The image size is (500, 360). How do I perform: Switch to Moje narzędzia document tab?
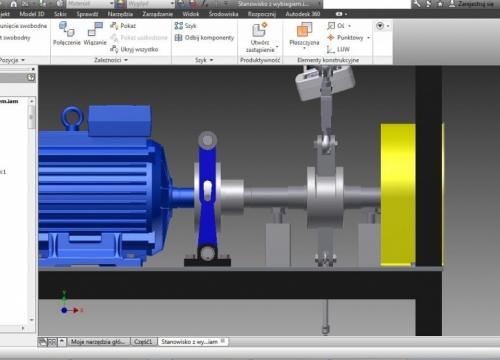tap(98, 342)
